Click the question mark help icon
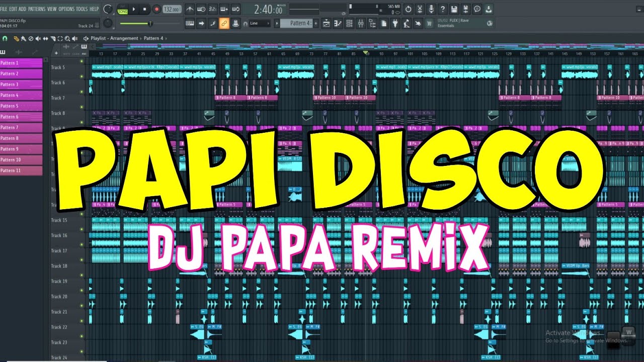 point(443,9)
